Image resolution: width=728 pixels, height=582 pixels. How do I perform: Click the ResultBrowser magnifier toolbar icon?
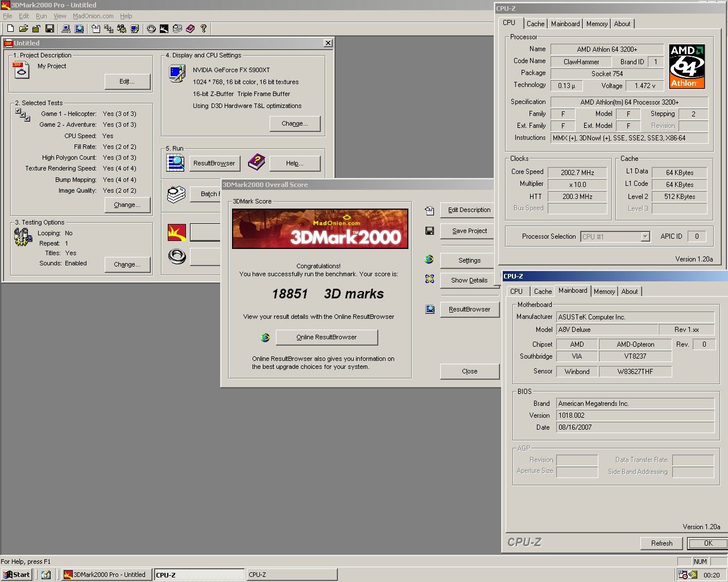[79, 28]
